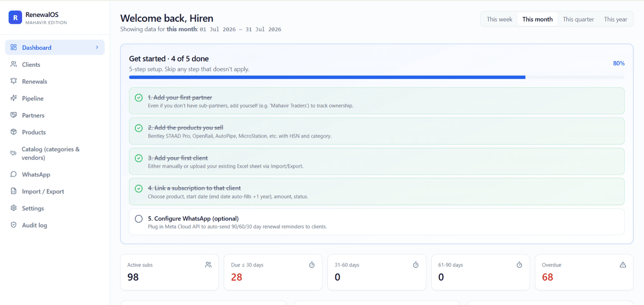
Task: Expand the Dashboard chevron arrow
Action: [97, 47]
